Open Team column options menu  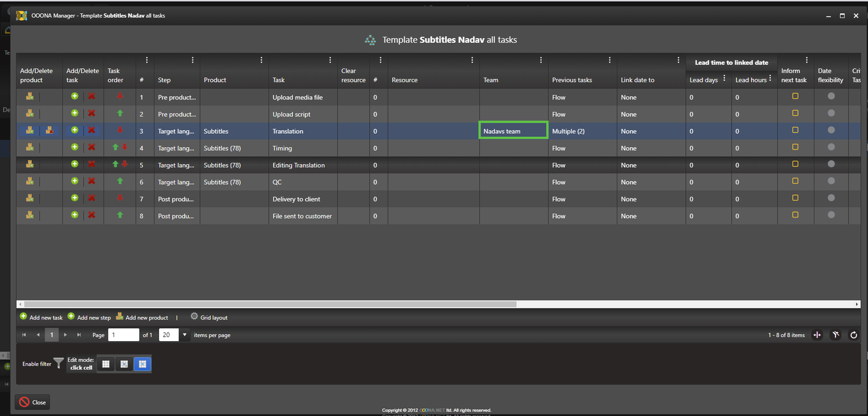click(541, 60)
